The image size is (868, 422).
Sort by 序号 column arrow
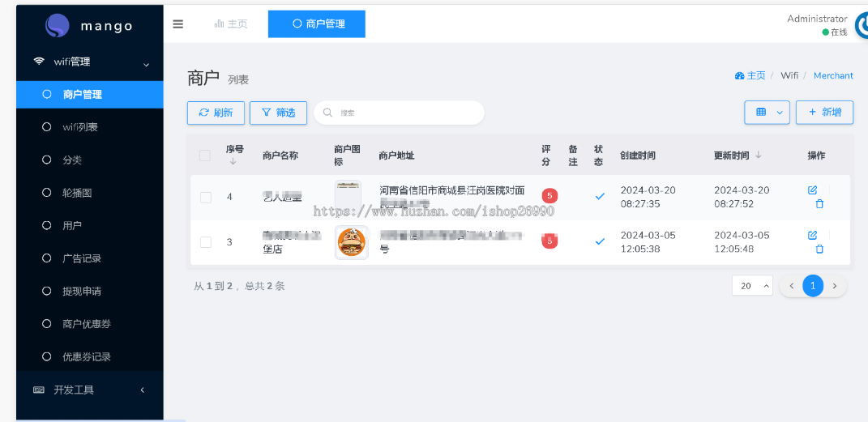coord(233,161)
